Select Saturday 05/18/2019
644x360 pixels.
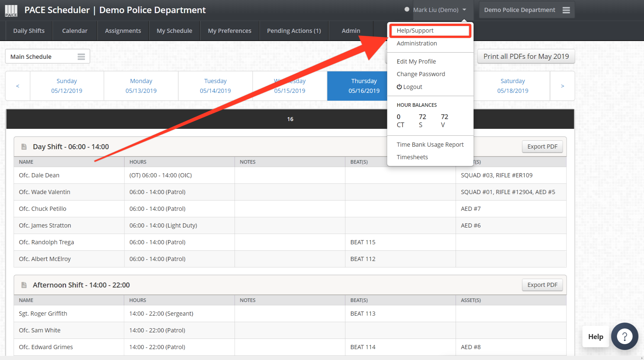point(513,86)
